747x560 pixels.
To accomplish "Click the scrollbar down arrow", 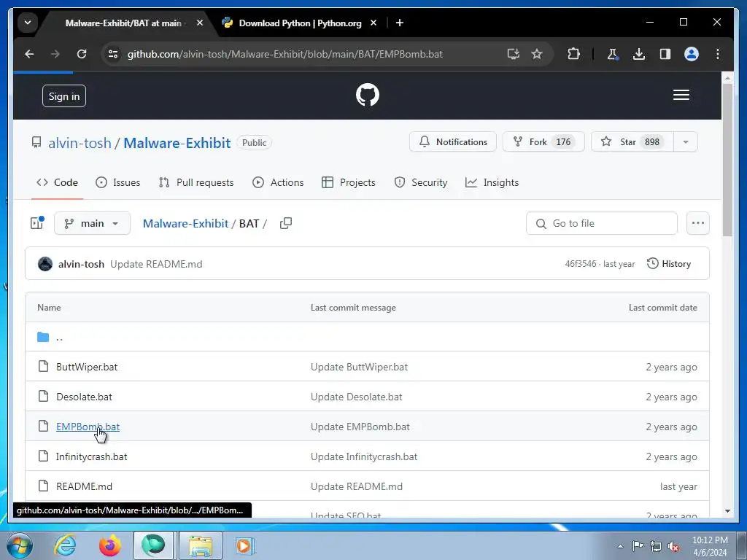I will 727,511.
